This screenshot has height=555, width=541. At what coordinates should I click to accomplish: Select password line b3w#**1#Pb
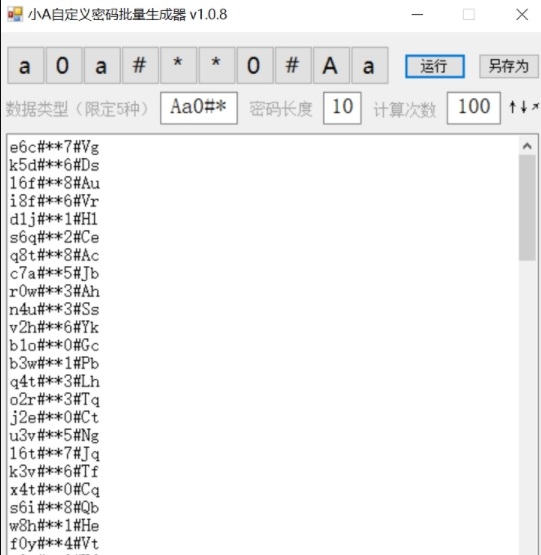54,364
